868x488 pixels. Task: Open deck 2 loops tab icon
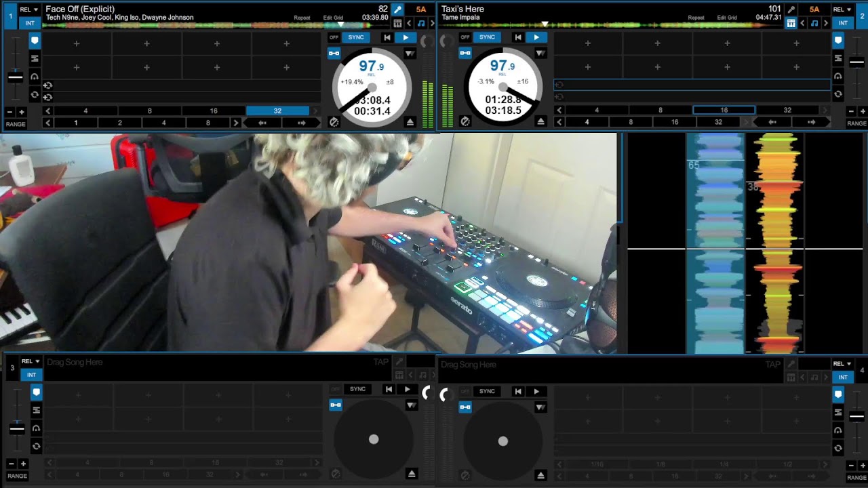[x=838, y=95]
